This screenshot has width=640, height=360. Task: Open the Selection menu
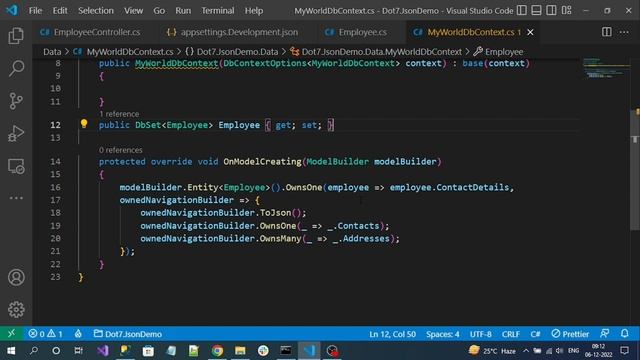[96, 11]
